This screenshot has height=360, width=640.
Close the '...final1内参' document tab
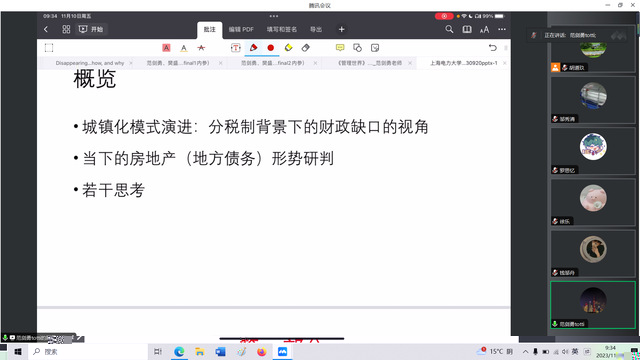pos(221,63)
